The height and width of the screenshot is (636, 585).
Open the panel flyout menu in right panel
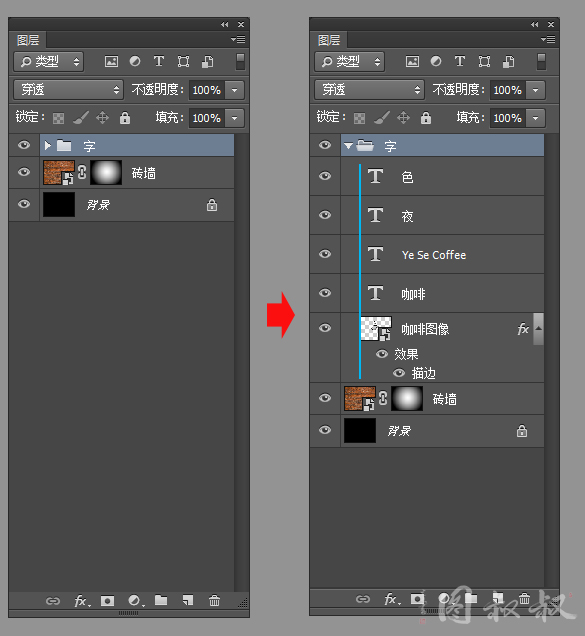(548, 39)
